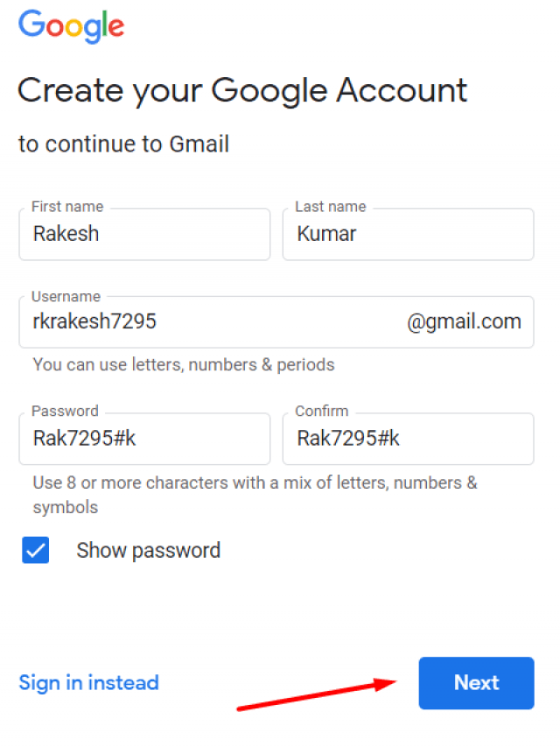Viewport: 560px width, 747px height.
Task: Click into the Password input field
Action: 144,439
